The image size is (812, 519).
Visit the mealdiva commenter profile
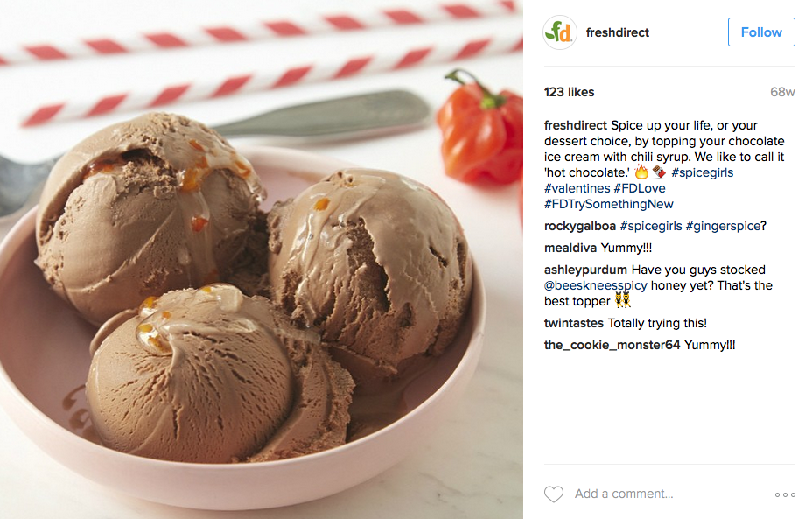pos(570,248)
